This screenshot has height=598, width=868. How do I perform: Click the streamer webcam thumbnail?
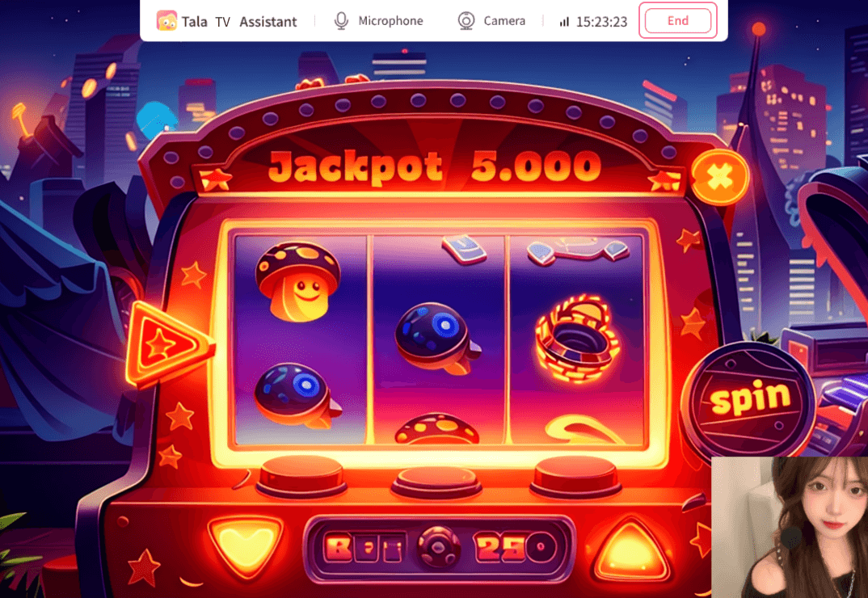point(790,527)
